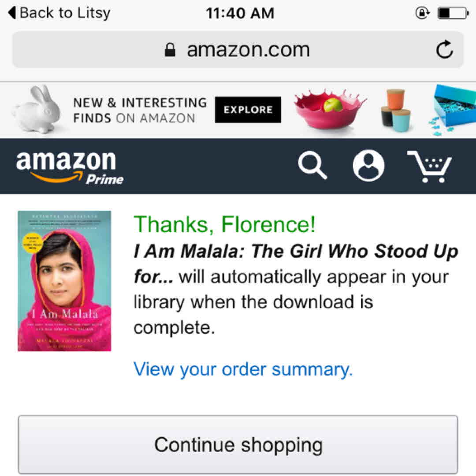The image size is (476, 476).
Task: Tap the colorful cups banner image
Action: 395,110
